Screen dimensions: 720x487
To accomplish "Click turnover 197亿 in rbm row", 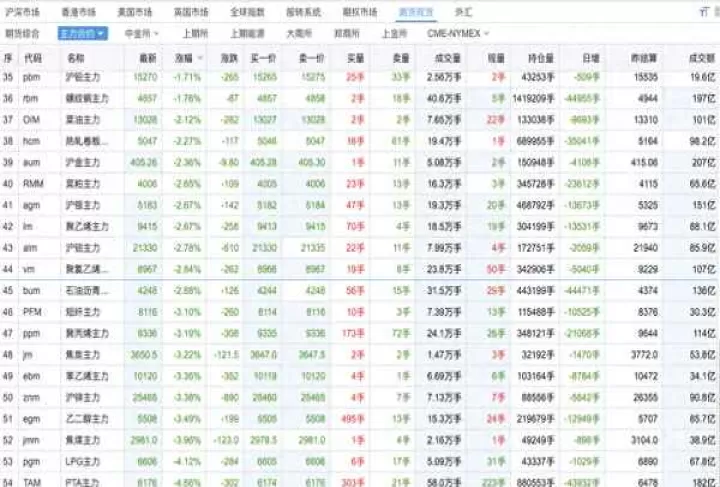I will tap(703, 98).
